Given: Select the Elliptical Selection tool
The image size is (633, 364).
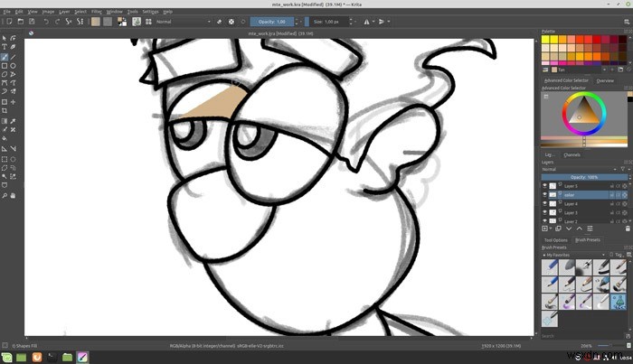Looking at the screenshot, I should click(x=14, y=159).
